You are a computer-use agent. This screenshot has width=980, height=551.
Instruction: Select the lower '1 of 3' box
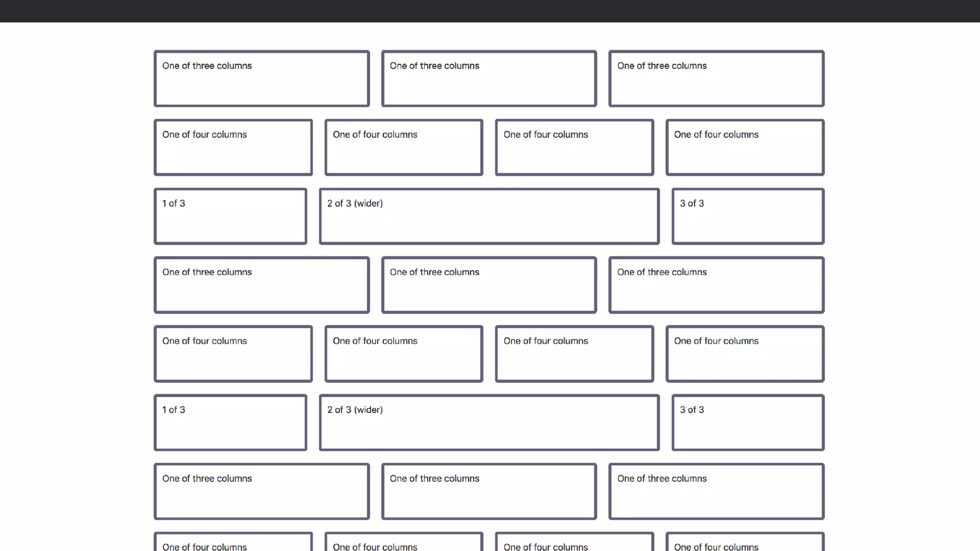pos(230,422)
